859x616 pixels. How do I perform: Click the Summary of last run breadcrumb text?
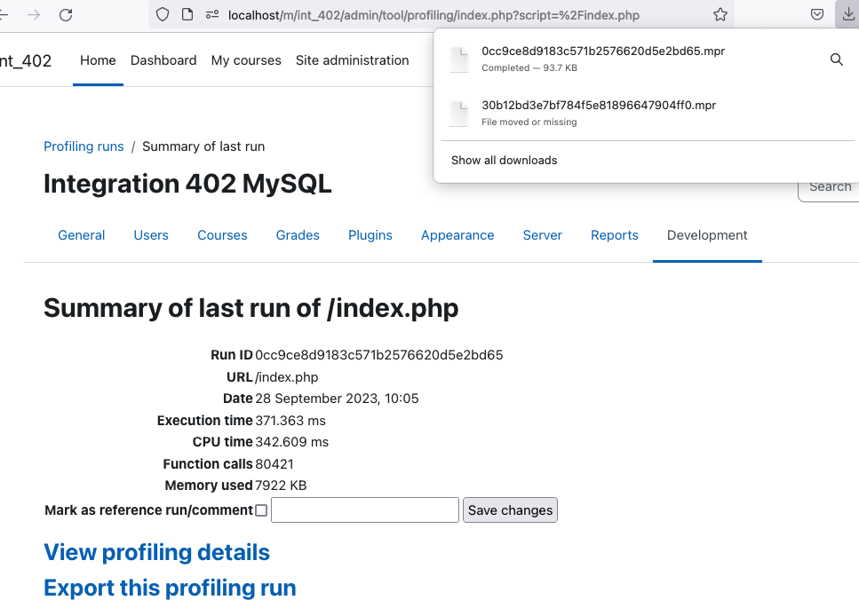[203, 146]
